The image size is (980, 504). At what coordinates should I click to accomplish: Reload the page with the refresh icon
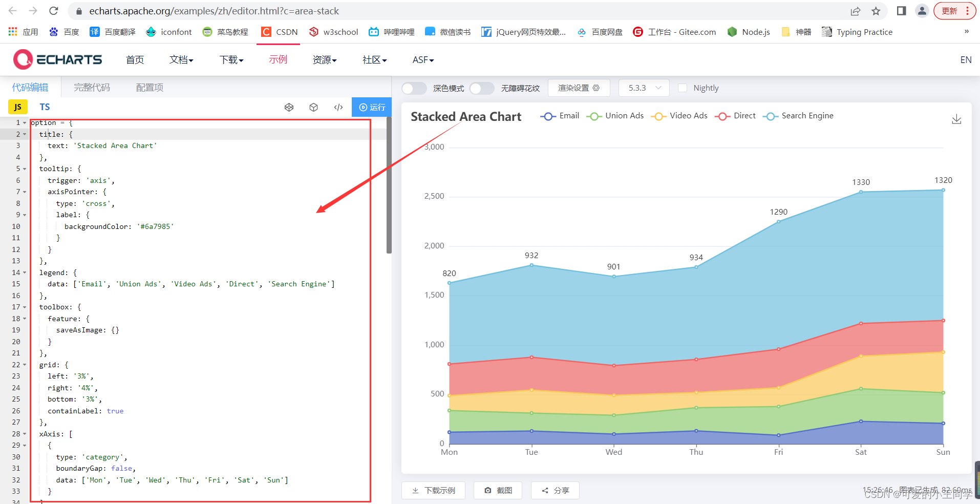pyautogui.click(x=54, y=11)
